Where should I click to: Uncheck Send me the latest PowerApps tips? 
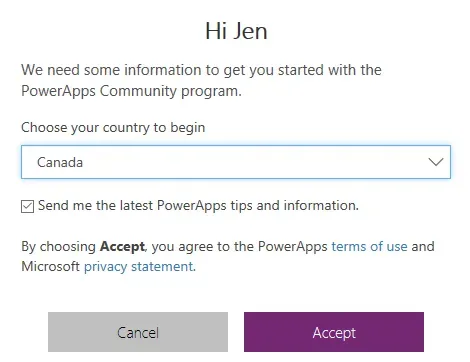coord(27,206)
